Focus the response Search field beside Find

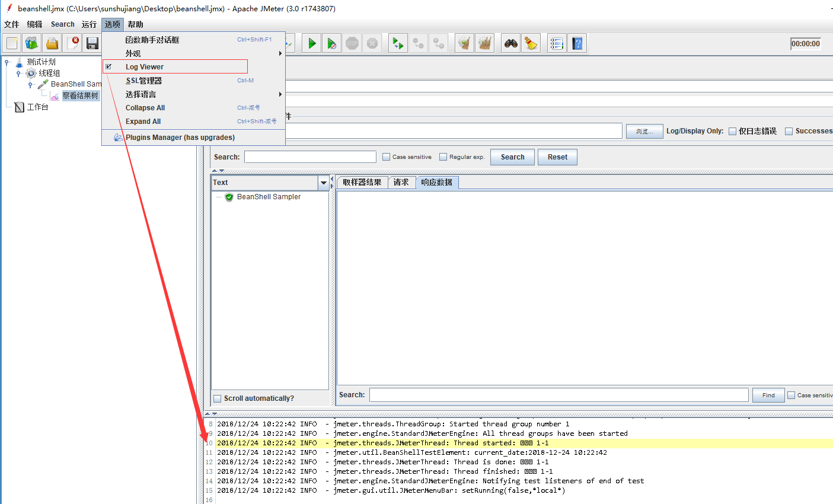559,395
